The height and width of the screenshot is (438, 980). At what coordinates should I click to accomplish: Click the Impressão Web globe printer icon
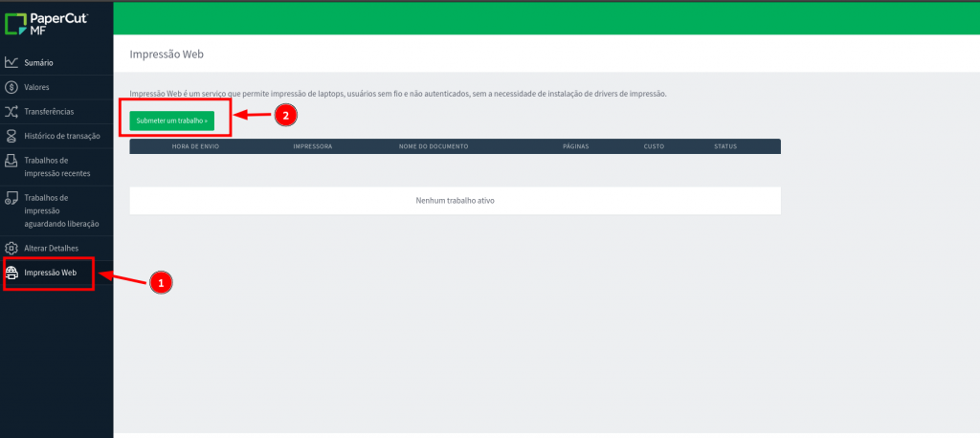(x=11, y=273)
